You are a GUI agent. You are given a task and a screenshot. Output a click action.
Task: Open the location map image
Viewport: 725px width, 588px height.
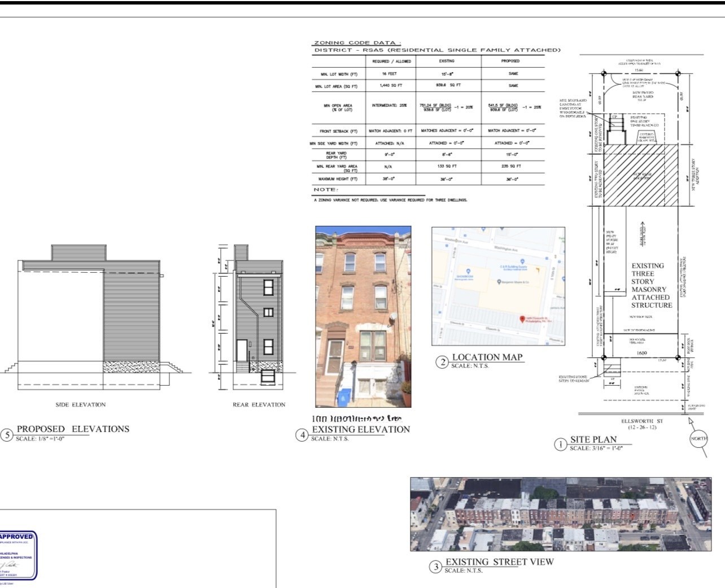pos(498,286)
